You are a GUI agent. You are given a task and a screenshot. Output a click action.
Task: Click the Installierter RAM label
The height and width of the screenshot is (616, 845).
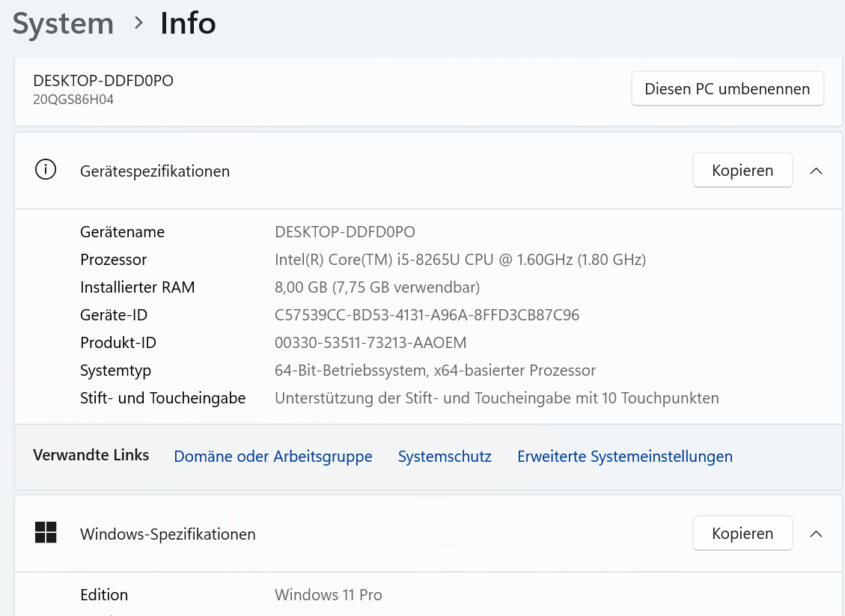pos(138,287)
